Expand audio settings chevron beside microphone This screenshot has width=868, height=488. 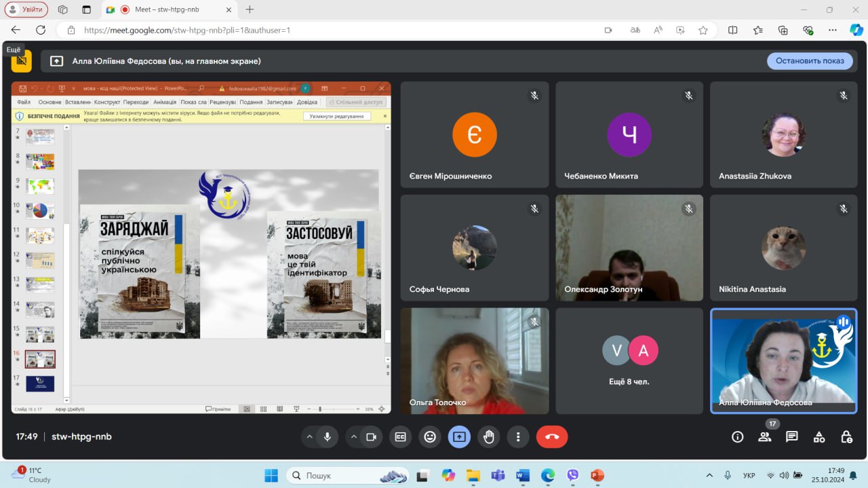point(310,436)
